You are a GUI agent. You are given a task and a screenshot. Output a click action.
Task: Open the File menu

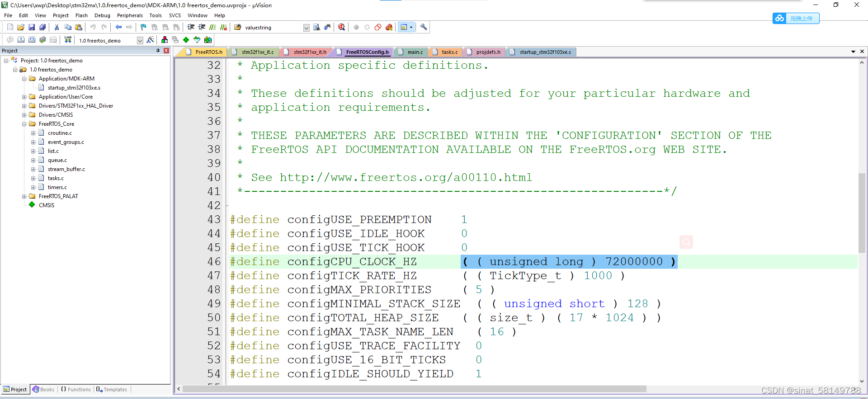click(x=8, y=15)
